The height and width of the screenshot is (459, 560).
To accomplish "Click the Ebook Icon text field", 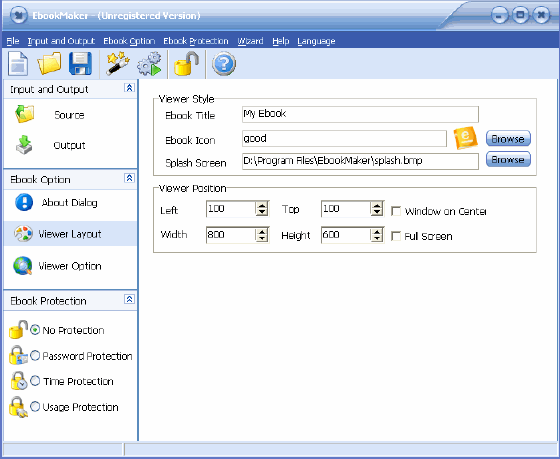I will 344,138.
